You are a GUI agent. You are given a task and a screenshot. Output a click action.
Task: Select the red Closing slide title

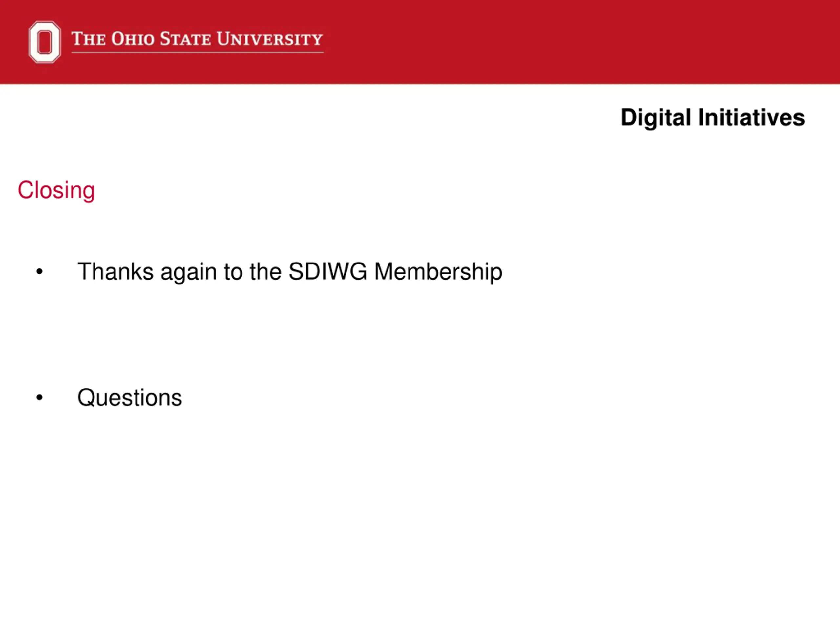point(56,190)
